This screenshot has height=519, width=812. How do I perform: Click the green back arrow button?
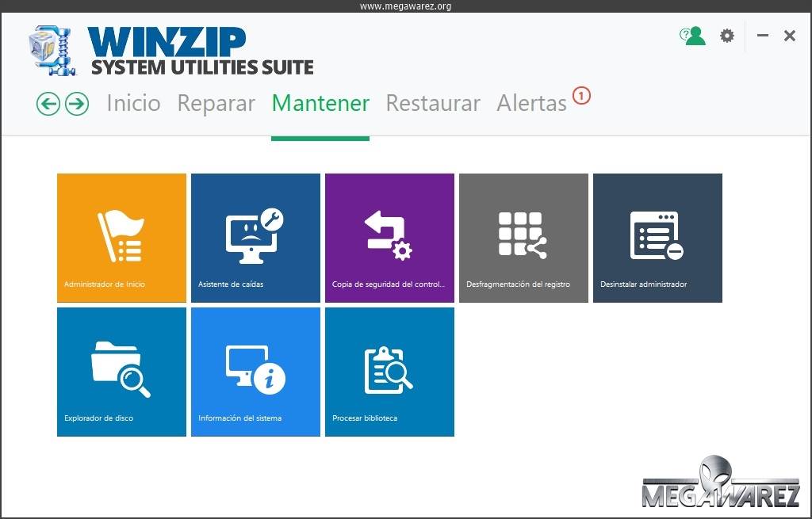pos(48,104)
